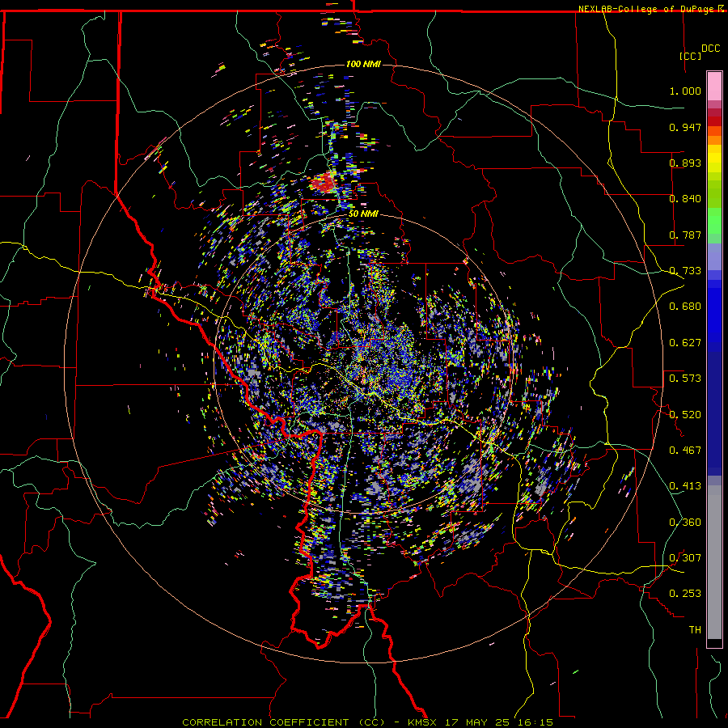Viewport: 728px width, 728px height.
Task: Select the 0.893 scale value
Action: tap(685, 163)
